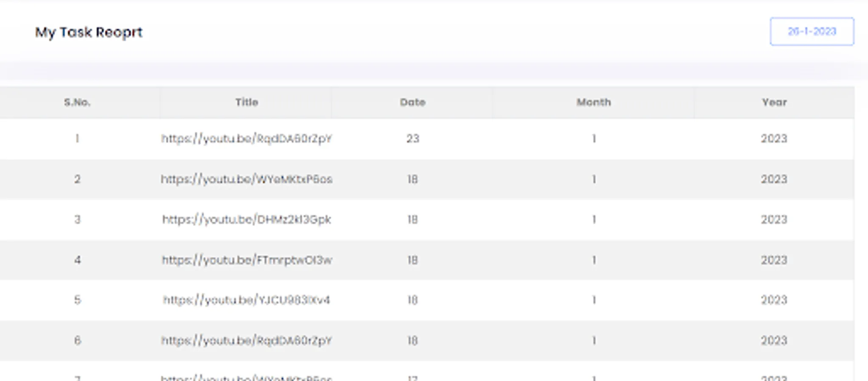Click serial number 6 cell
The height and width of the screenshot is (381, 868).
[77, 340]
